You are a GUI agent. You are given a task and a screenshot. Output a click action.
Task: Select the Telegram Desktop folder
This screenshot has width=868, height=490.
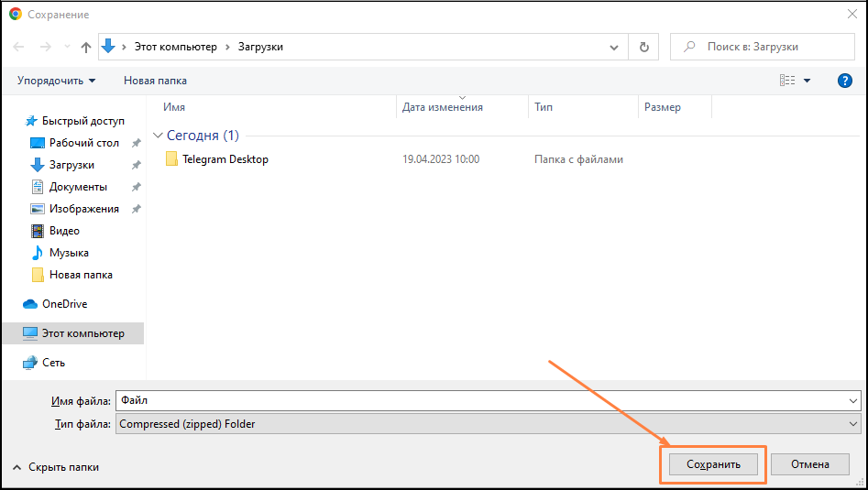[x=225, y=159]
